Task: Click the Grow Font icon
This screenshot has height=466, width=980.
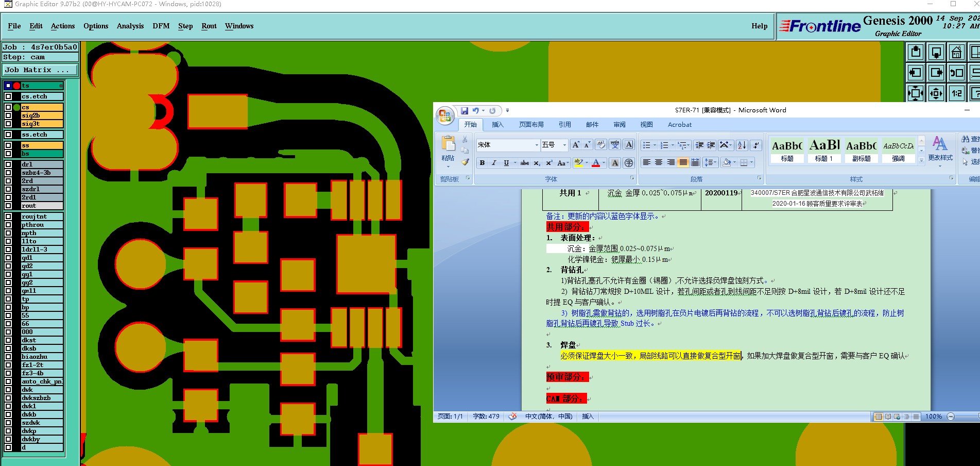Action: click(x=576, y=145)
